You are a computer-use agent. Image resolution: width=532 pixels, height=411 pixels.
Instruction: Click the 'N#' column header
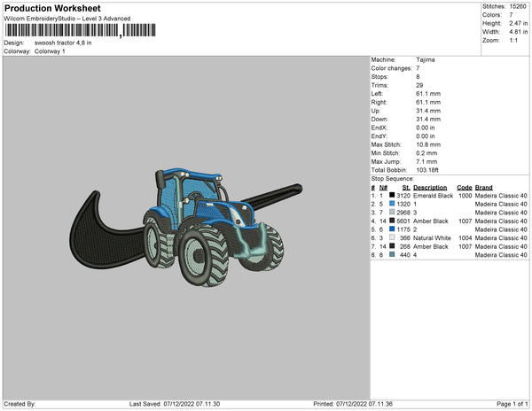point(383,188)
